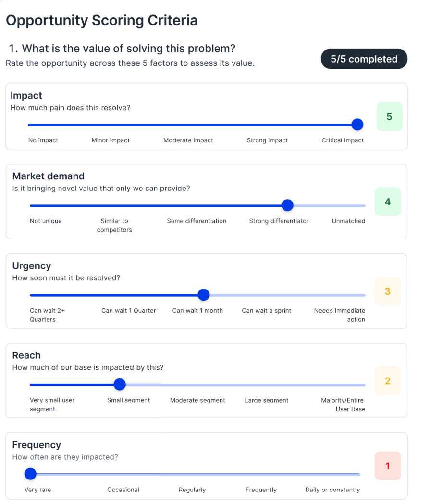Choose "Daily or constantly" under Frequency
This screenshot has width=430, height=504.
(332, 490)
